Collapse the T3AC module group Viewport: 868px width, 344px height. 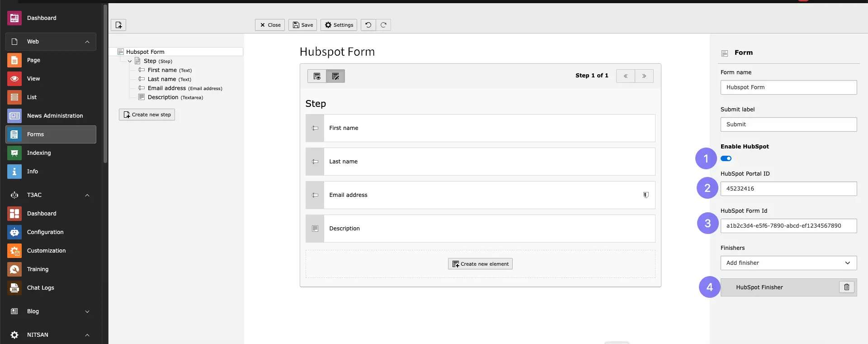pos(87,195)
